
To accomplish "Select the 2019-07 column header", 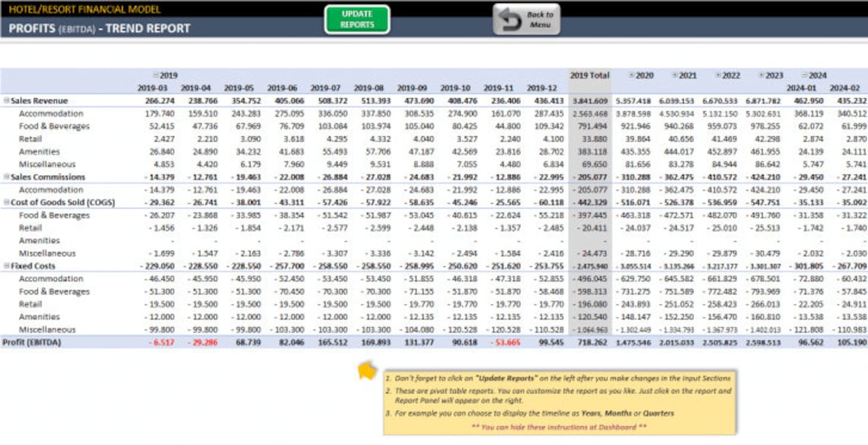I will click(x=326, y=88).
